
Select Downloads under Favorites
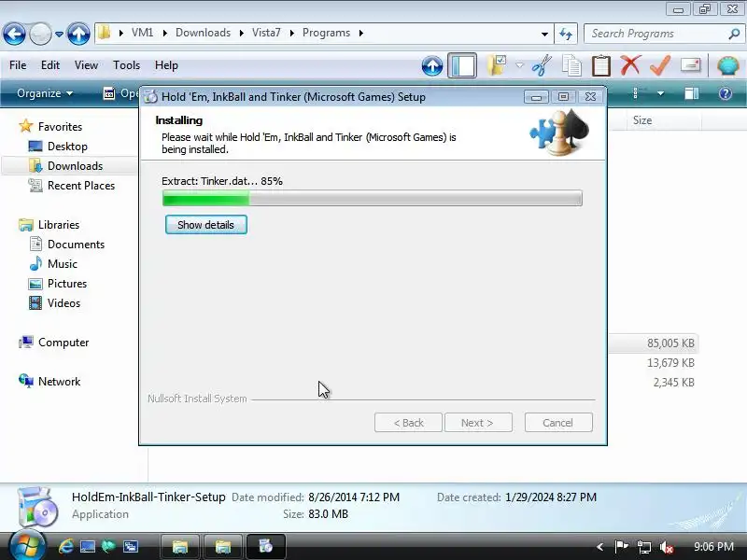pos(75,166)
